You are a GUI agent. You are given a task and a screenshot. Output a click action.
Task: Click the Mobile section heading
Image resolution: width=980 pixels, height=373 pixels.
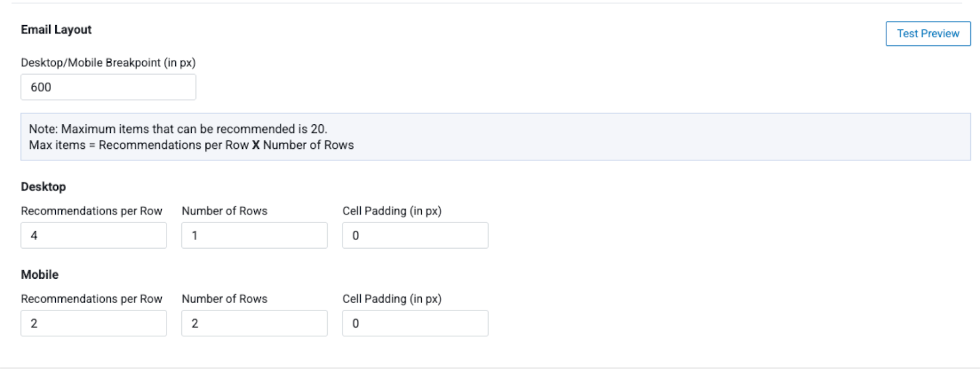coord(40,274)
